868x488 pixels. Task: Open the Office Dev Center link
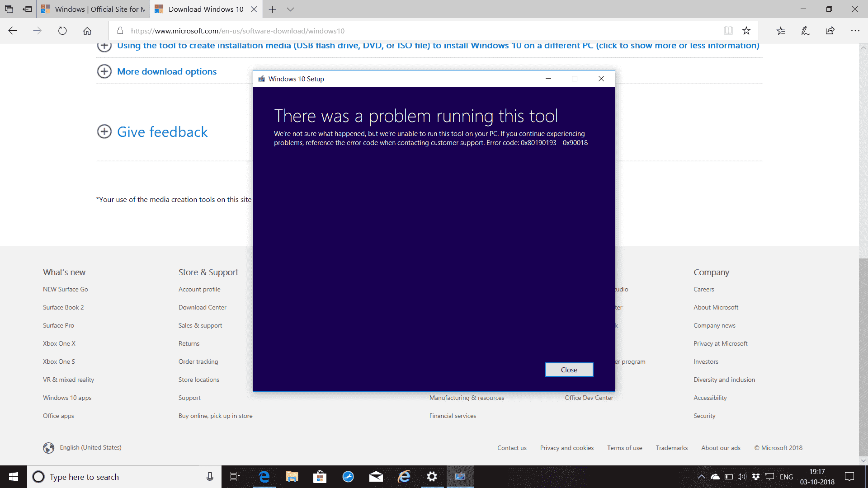tap(589, 398)
